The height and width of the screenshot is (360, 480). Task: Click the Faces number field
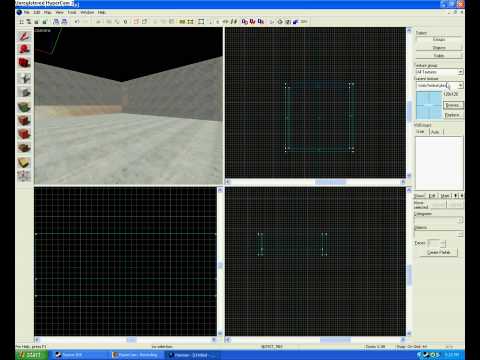(433, 243)
